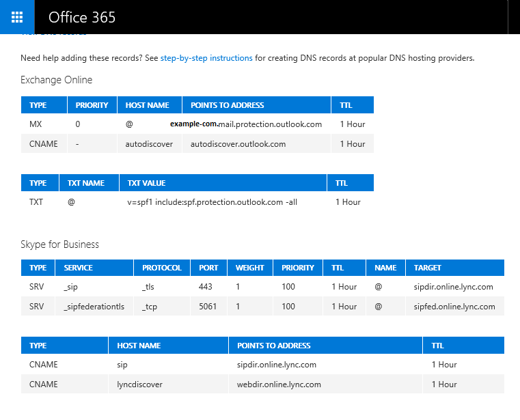
Task: Select the MX mail.protection.outlook.com address
Action: pyautogui.click(x=245, y=124)
